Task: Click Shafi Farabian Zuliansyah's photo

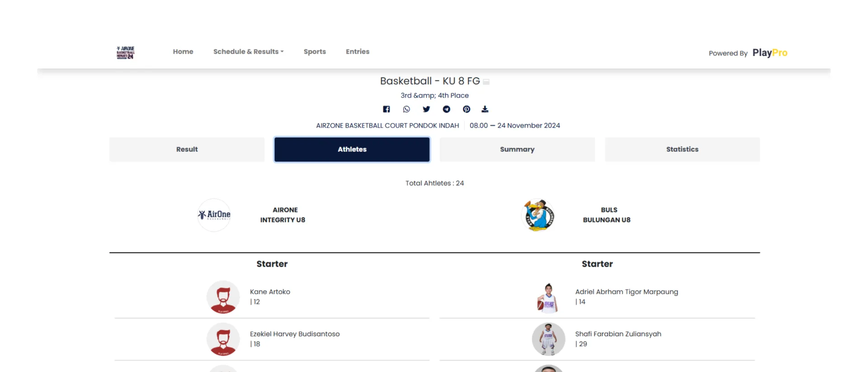Action: click(x=548, y=339)
